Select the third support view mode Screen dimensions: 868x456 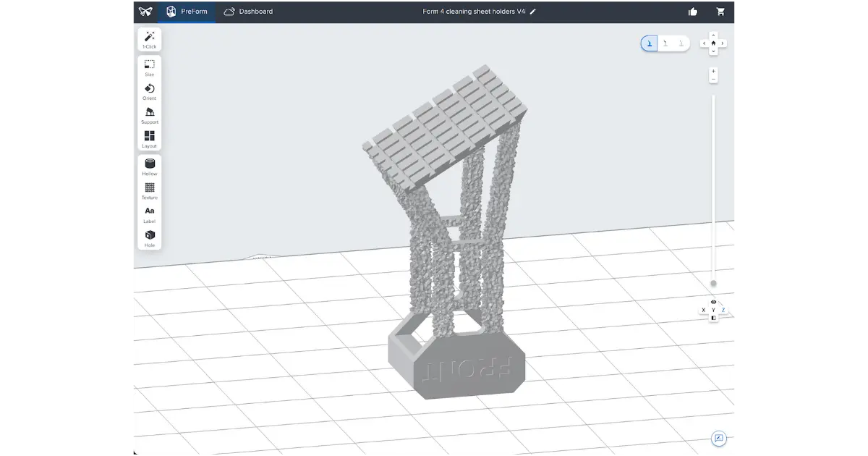tap(681, 43)
